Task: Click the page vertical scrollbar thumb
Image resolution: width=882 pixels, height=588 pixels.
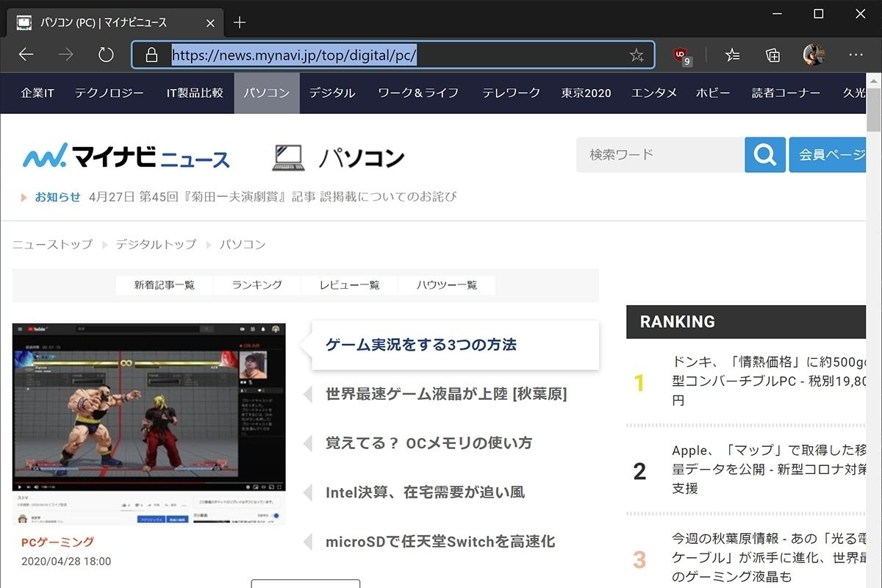Action: (874, 110)
